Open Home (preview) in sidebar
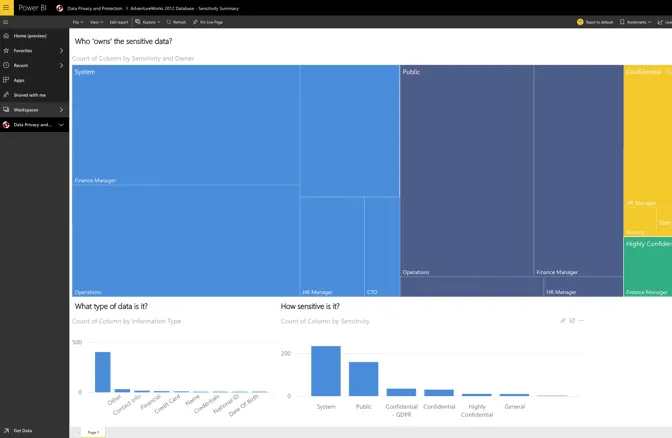The height and width of the screenshot is (438, 672). pos(28,35)
